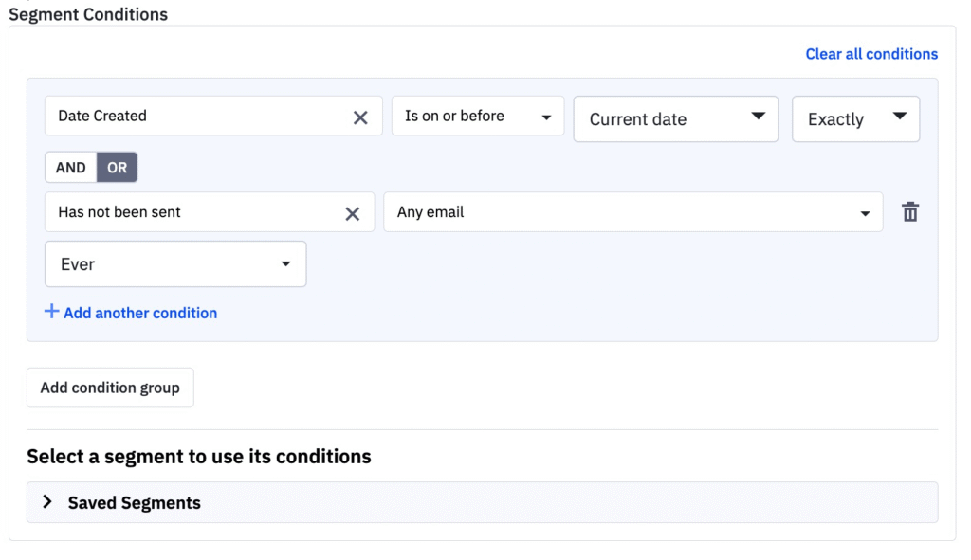Click the Add condition group button

[109, 387]
